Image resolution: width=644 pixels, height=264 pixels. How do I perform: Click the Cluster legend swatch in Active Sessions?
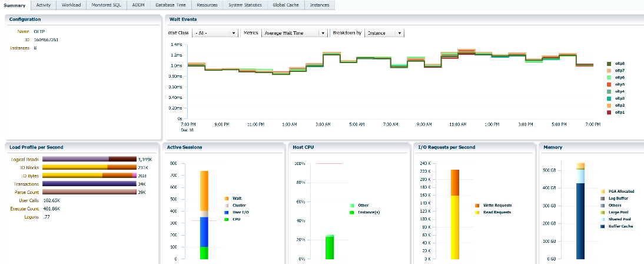click(x=226, y=205)
